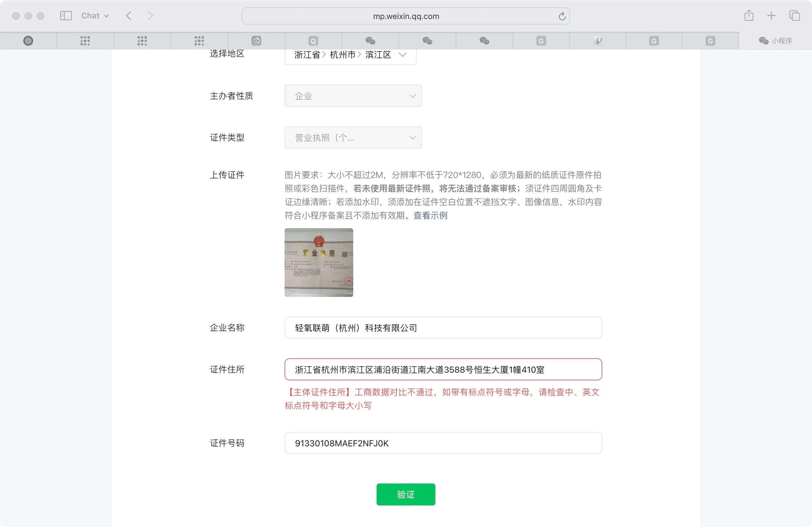Viewport: 812px width, 527px height.
Task: Click the 证件住所 address field
Action: [443, 369]
